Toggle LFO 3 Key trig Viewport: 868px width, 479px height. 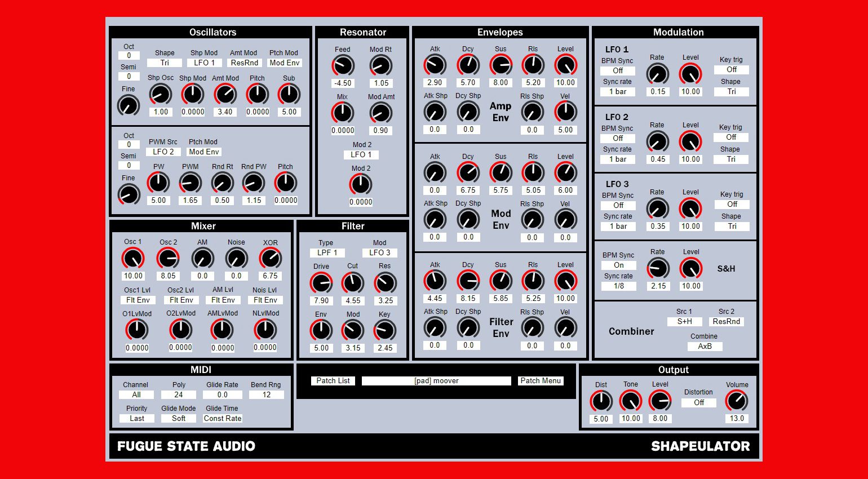732,204
